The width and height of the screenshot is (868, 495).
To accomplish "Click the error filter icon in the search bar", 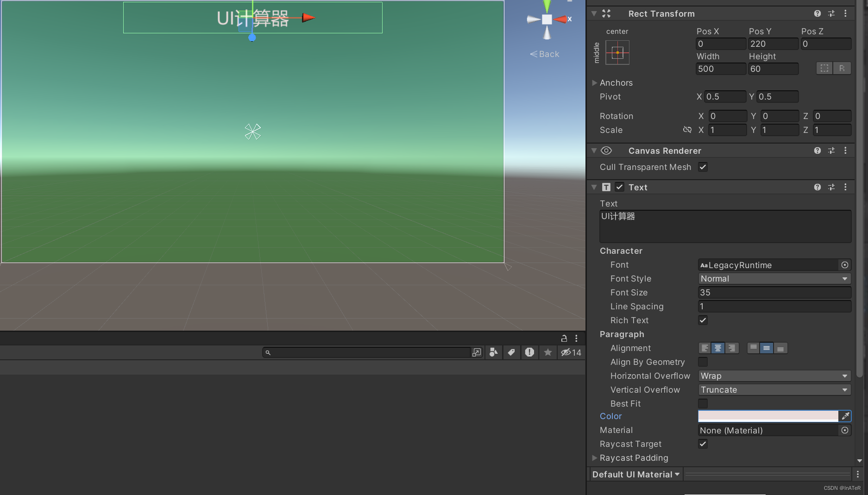I will click(x=529, y=352).
